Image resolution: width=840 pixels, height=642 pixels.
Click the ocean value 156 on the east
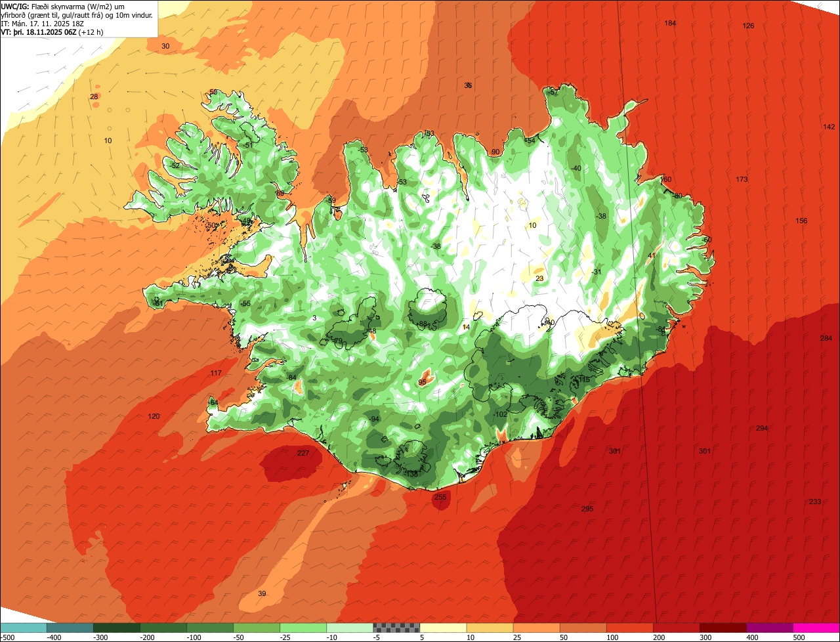[801, 221]
